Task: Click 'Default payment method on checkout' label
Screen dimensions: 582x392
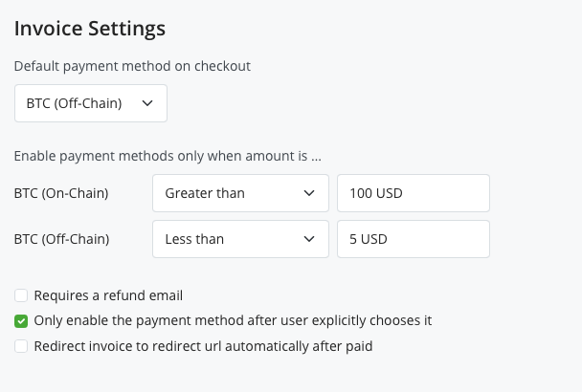Action: pyautogui.click(x=132, y=67)
